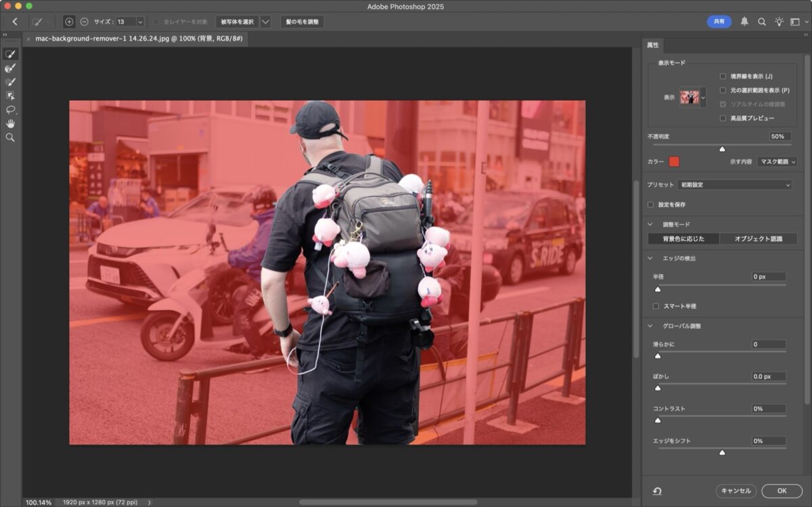This screenshot has width=812, height=507.
Task: Click the エッジをシフト 0% field
Action: (769, 441)
